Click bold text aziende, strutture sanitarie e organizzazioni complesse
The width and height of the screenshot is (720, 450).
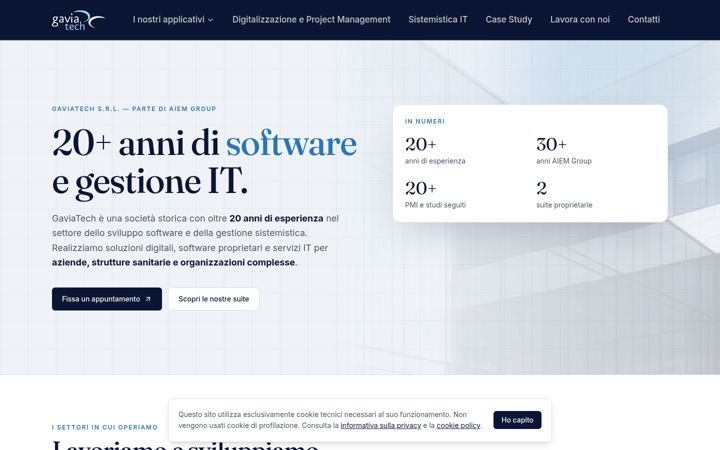174,263
